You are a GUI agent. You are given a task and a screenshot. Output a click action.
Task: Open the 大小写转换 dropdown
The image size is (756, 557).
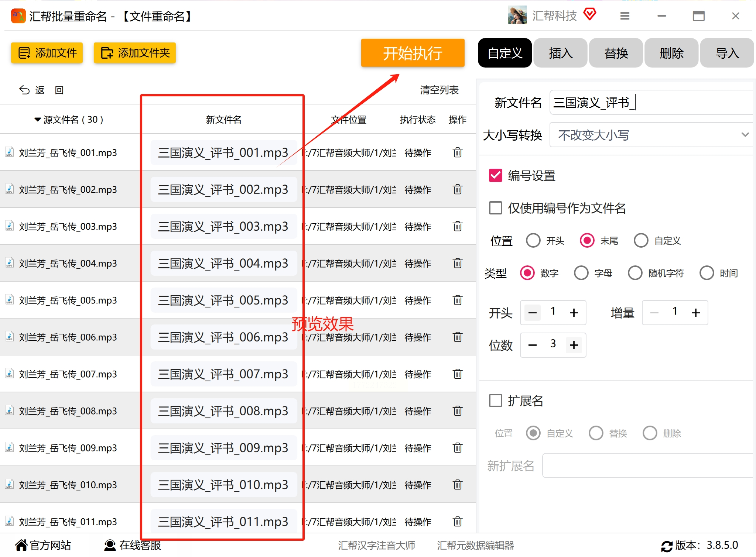point(651,135)
